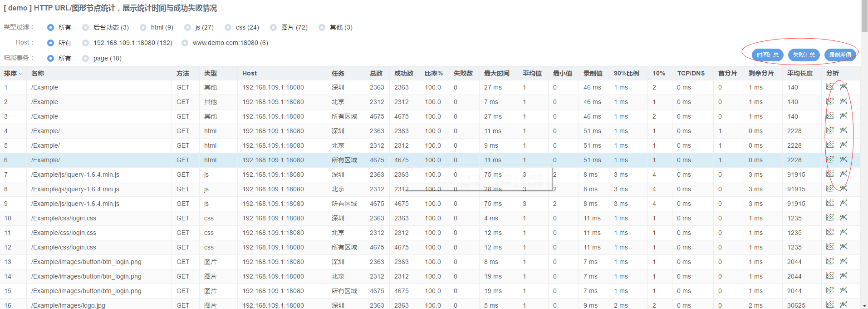The height and width of the screenshot is (309, 868).
Task: Open node graph icon for row 10
Action: [x=843, y=218]
